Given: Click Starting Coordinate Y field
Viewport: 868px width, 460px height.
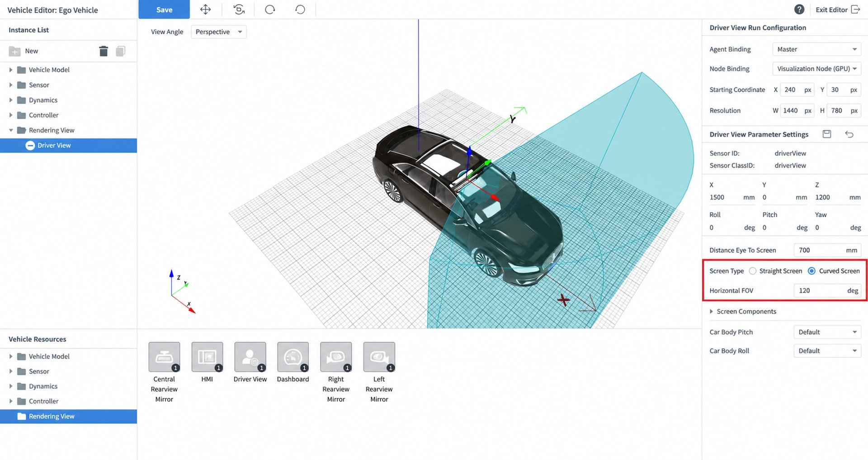Looking at the screenshot, I should point(844,90).
